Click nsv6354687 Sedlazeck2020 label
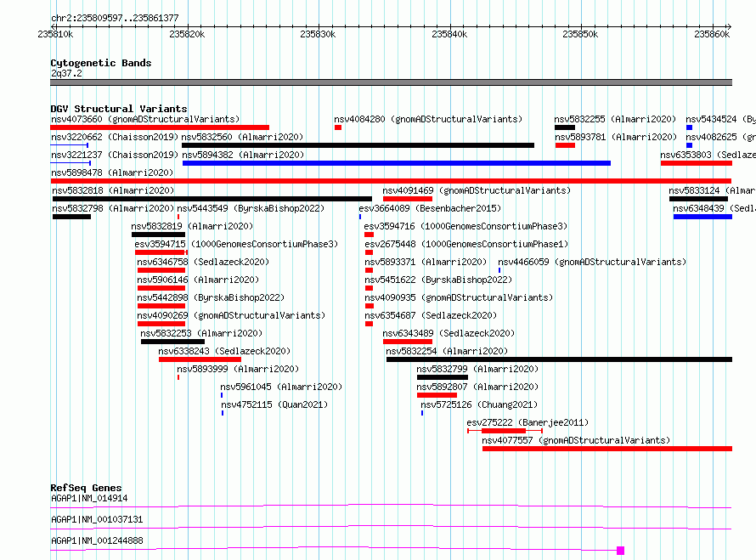The height and width of the screenshot is (560, 756). click(x=431, y=315)
